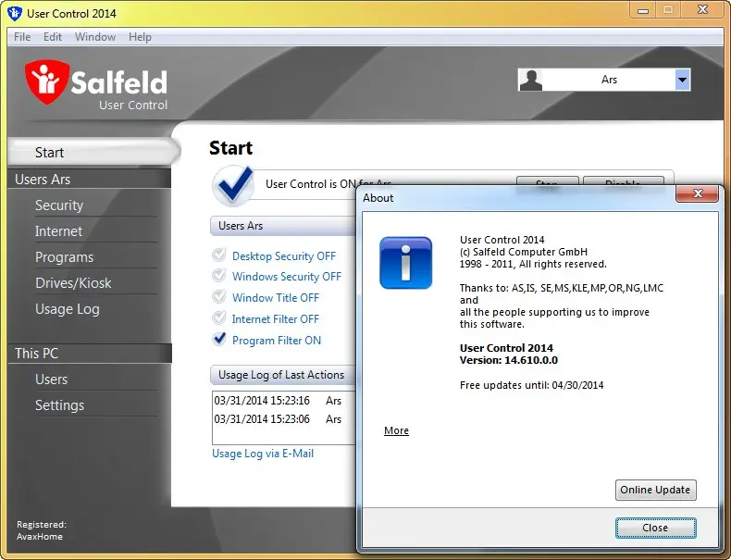Open Programs section in sidebar
Image resolution: width=731 pixels, height=560 pixels.
(65, 257)
